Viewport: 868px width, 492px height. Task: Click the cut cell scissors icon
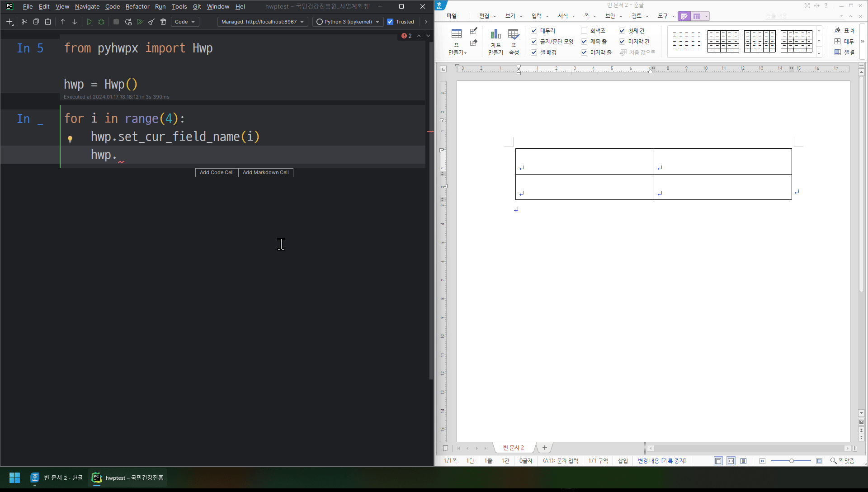24,22
